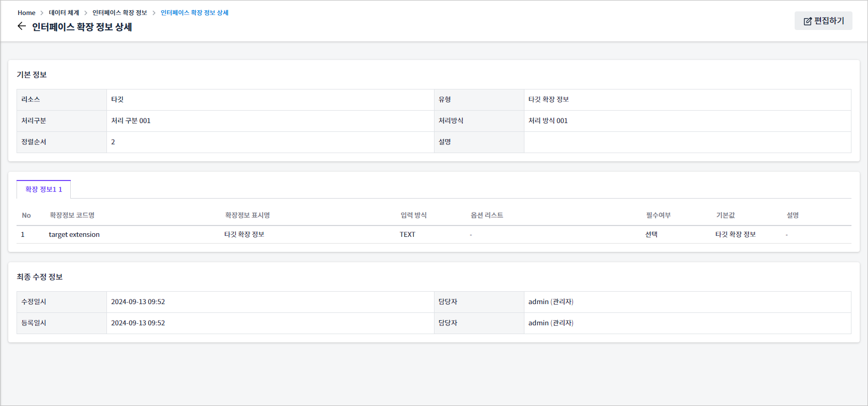Click the 기본 정보 section heading

click(x=32, y=74)
